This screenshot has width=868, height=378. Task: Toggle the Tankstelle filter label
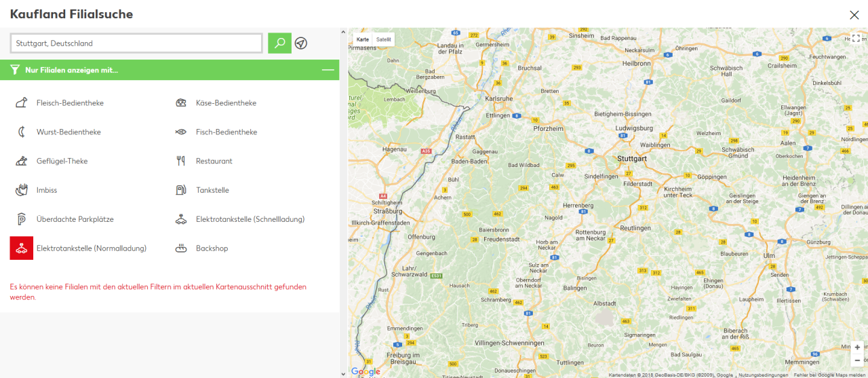[212, 191]
